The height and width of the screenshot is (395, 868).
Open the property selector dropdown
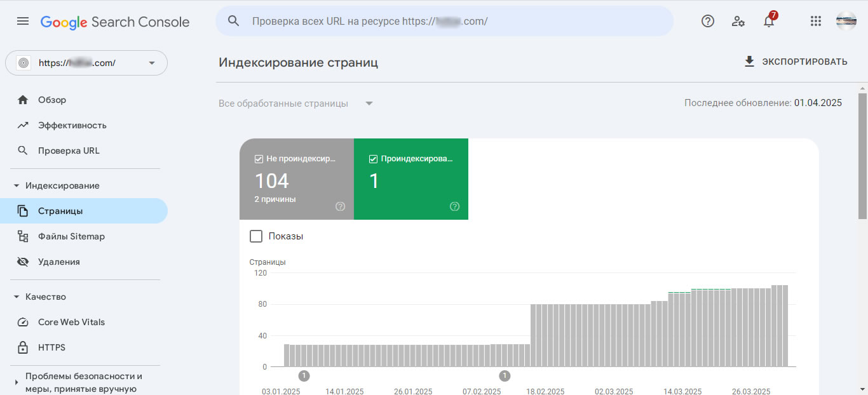point(151,63)
